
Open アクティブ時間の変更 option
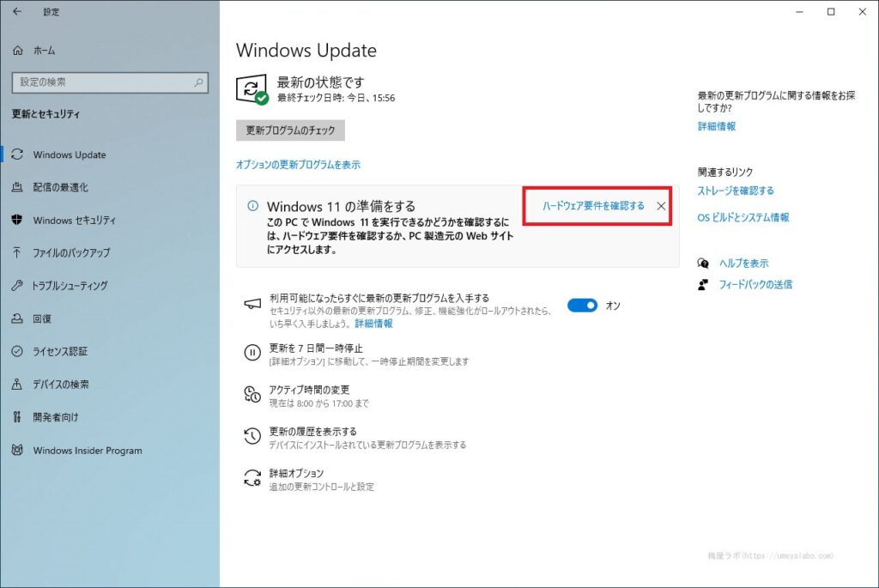click(x=309, y=390)
